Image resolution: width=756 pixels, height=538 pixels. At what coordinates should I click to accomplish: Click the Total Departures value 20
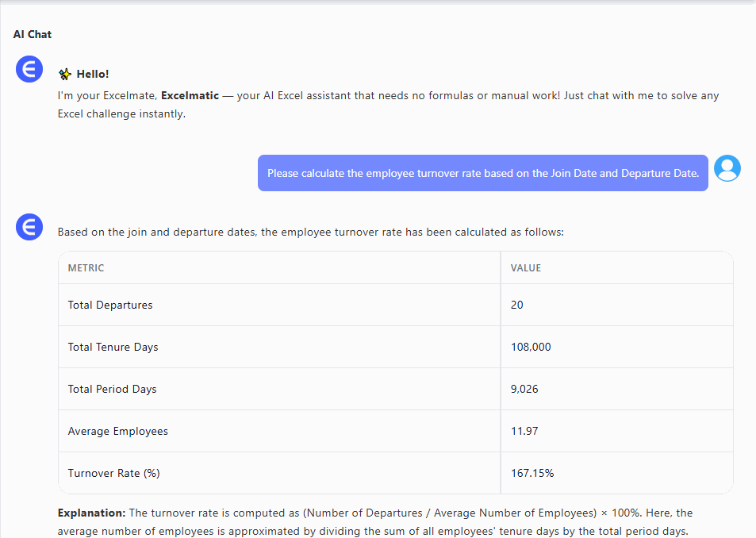(x=517, y=305)
